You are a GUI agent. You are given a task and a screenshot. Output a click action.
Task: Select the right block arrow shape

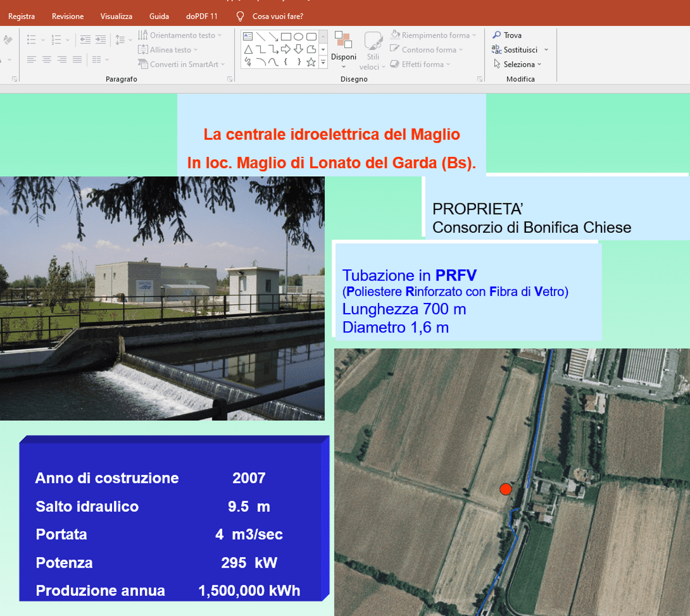286,49
